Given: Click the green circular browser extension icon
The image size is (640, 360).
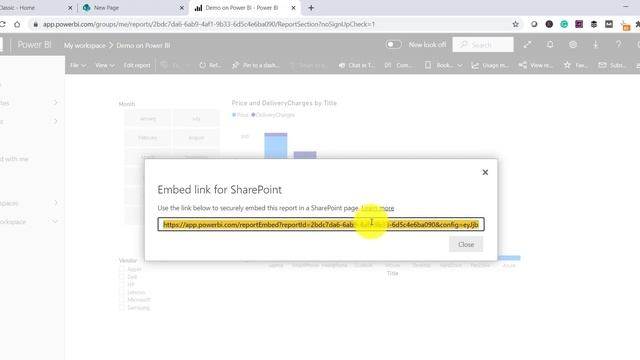Looking at the screenshot, I should pos(564,24).
